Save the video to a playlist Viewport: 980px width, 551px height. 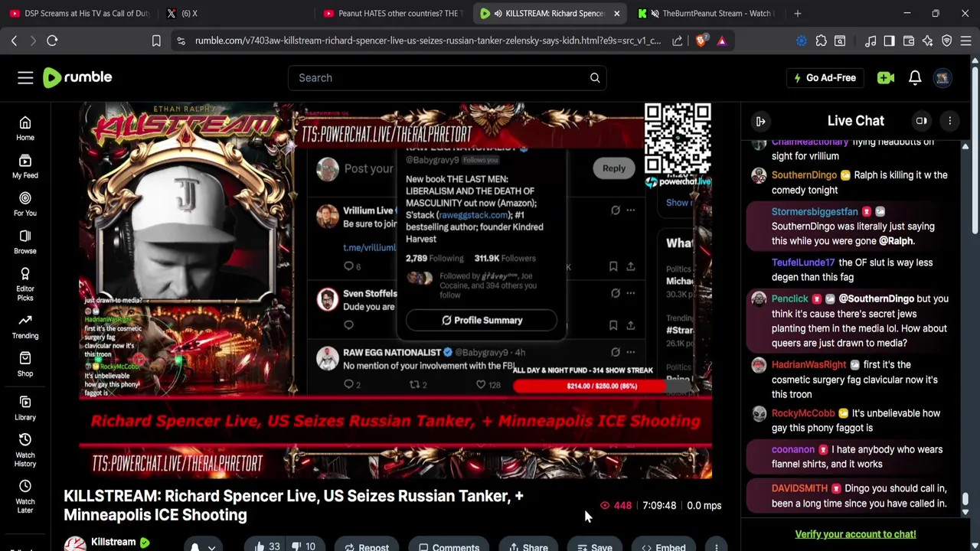595,546
